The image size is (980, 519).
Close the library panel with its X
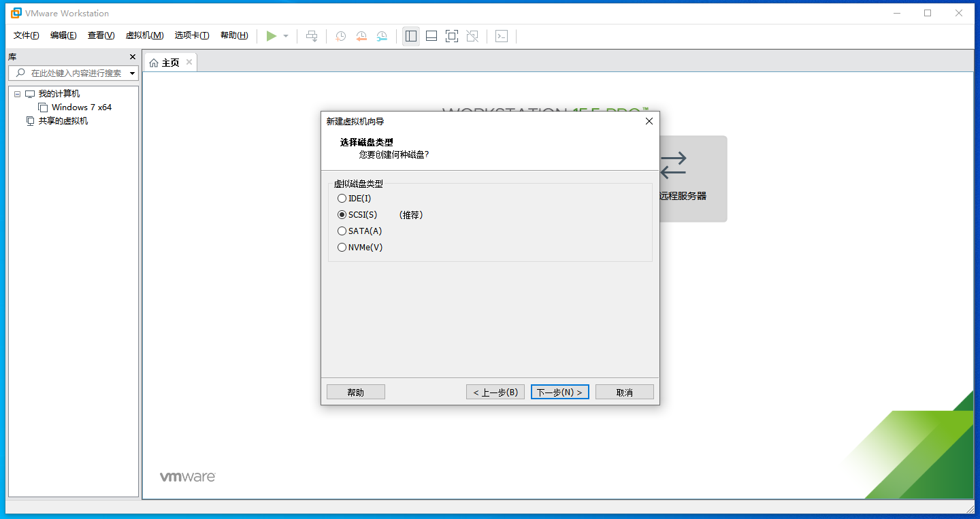pyautogui.click(x=133, y=57)
